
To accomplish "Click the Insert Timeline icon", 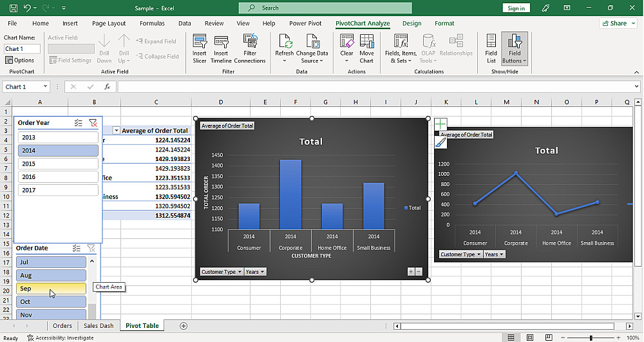I will [x=221, y=48].
